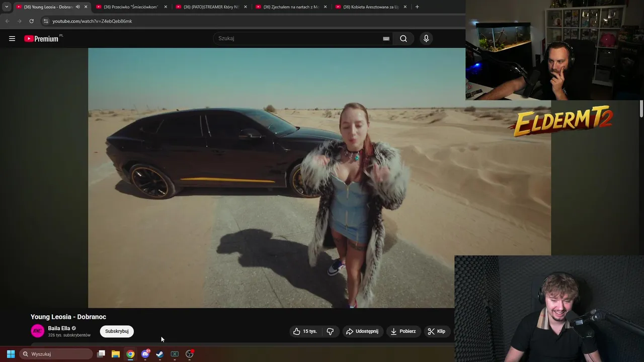644x362 pixels.
Task: Start voice search with microphone icon
Action: [426, 39]
